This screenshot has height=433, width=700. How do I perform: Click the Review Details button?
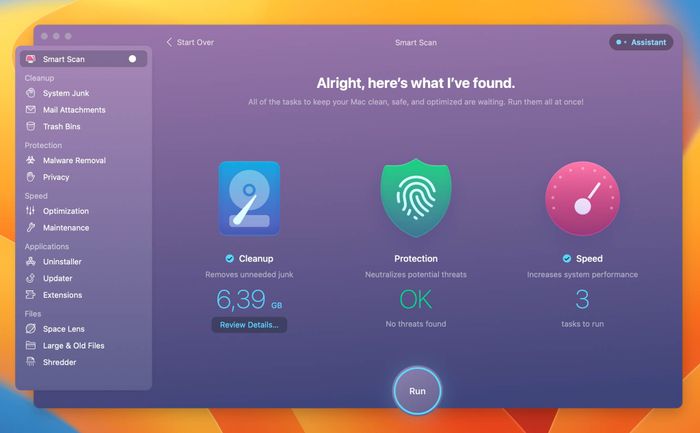click(249, 325)
